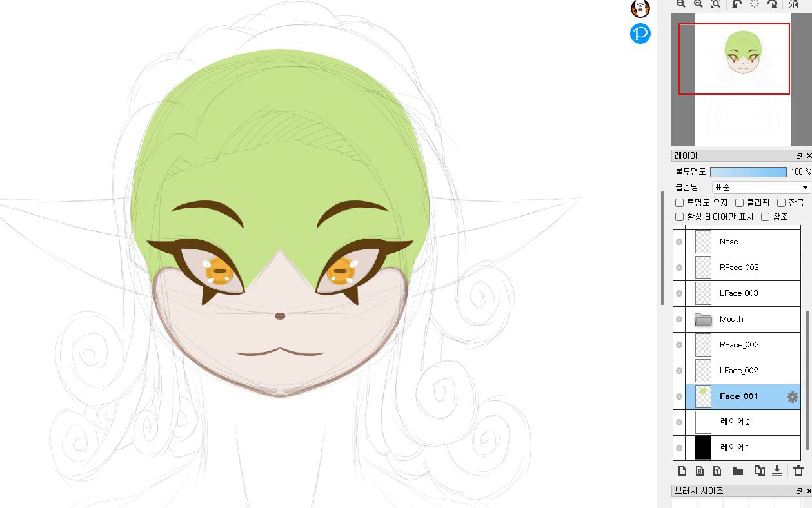
Task: Rotate canvas view counterclockwise
Action: point(737,4)
